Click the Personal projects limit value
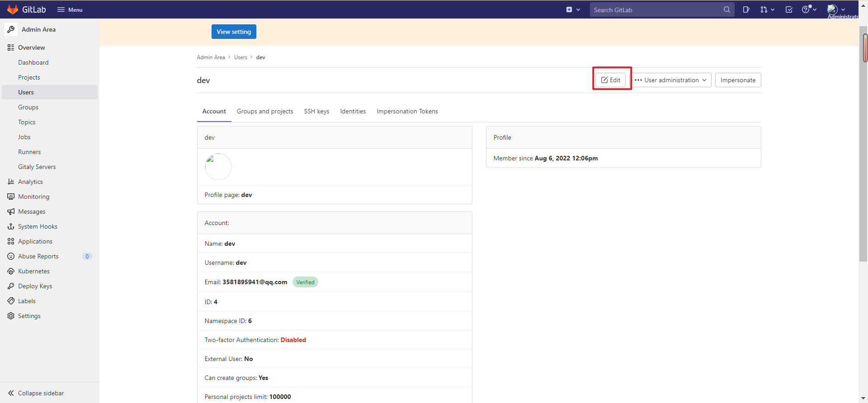The image size is (868, 403). click(x=280, y=397)
